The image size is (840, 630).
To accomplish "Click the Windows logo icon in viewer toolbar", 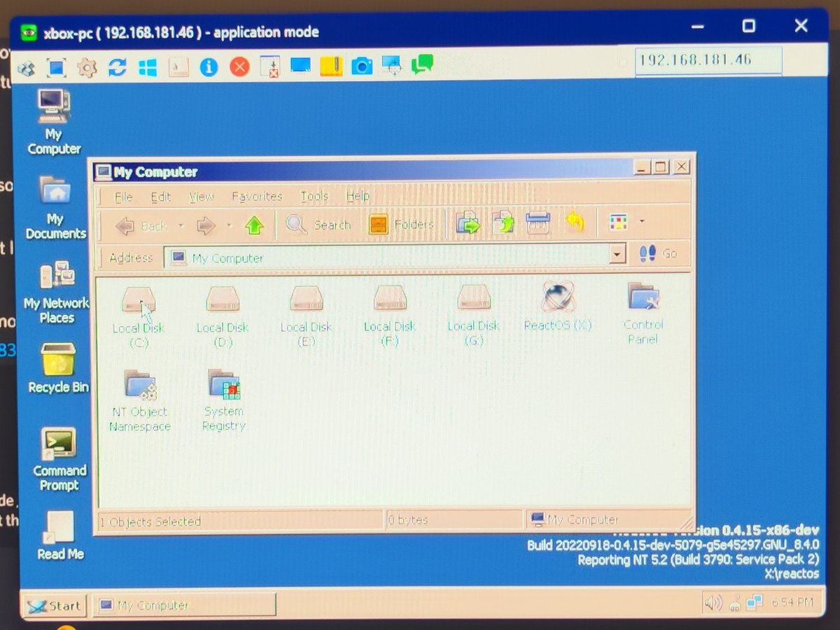I will tap(148, 68).
